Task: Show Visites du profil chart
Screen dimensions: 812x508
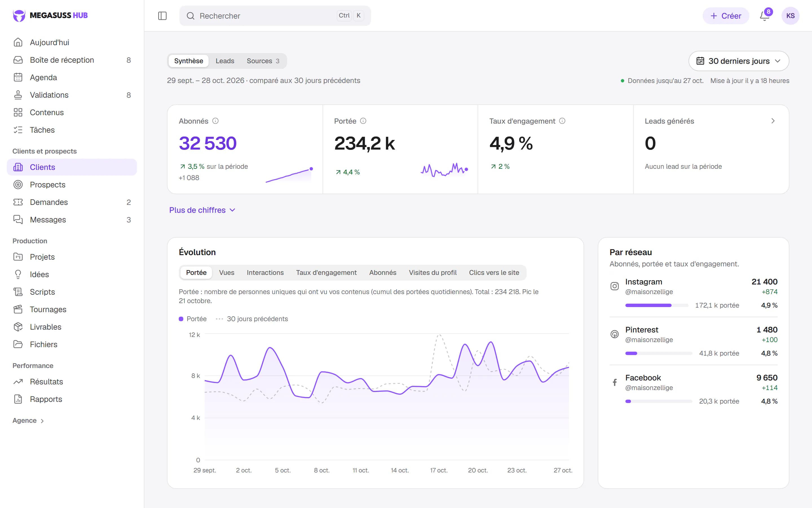Action: coord(433,272)
